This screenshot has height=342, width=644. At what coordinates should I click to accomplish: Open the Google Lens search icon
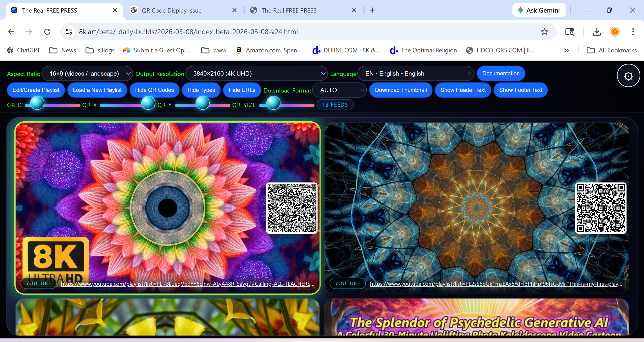click(569, 32)
